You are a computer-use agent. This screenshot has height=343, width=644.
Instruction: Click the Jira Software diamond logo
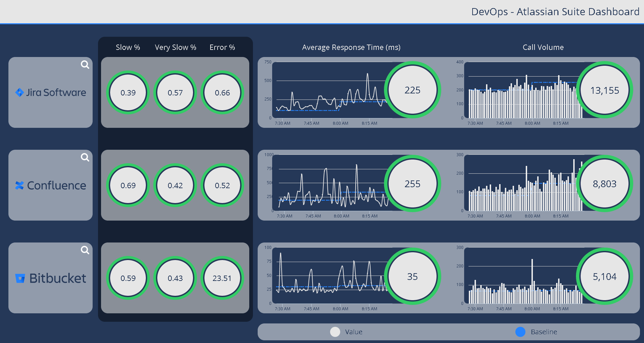pos(20,92)
